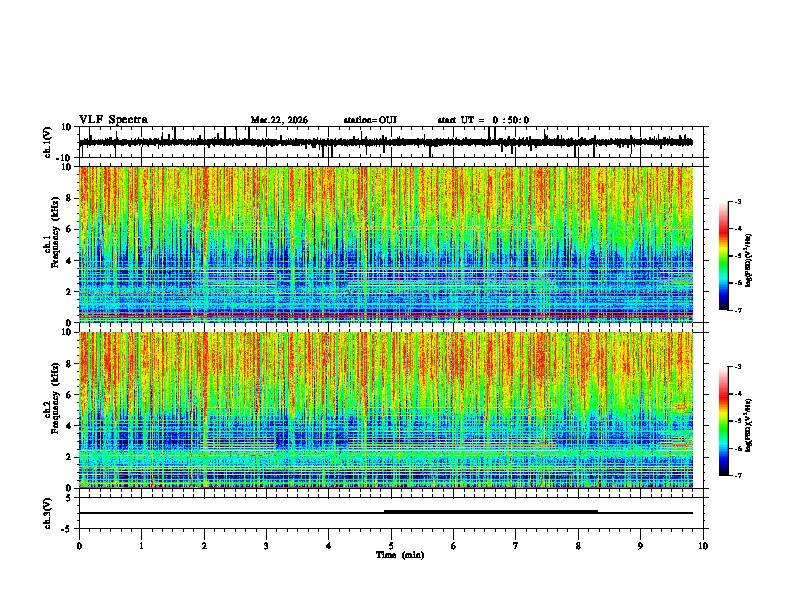Click the "ch.1(V)" waveform axis label
The image size is (792, 612).
pos(48,142)
